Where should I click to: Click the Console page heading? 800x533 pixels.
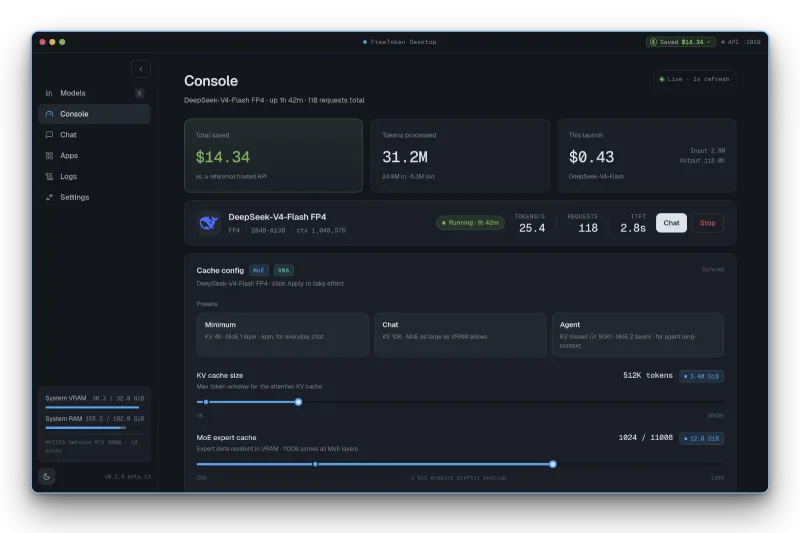(x=211, y=81)
